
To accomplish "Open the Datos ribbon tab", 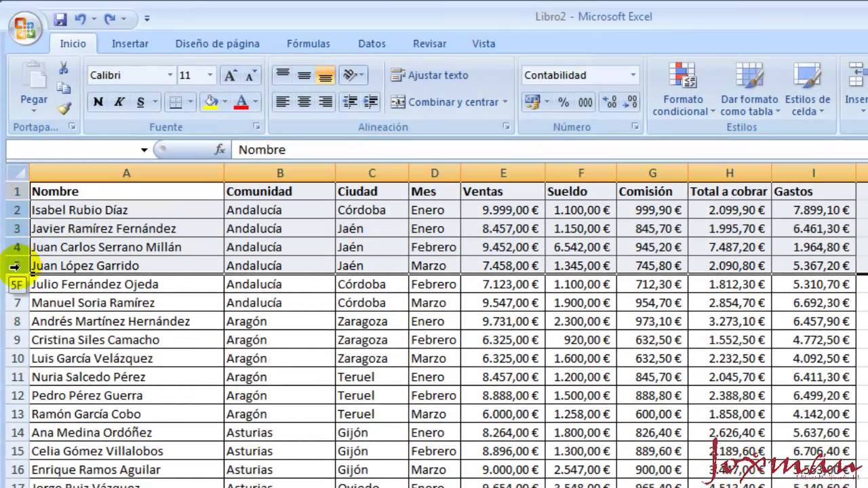I will coord(372,43).
